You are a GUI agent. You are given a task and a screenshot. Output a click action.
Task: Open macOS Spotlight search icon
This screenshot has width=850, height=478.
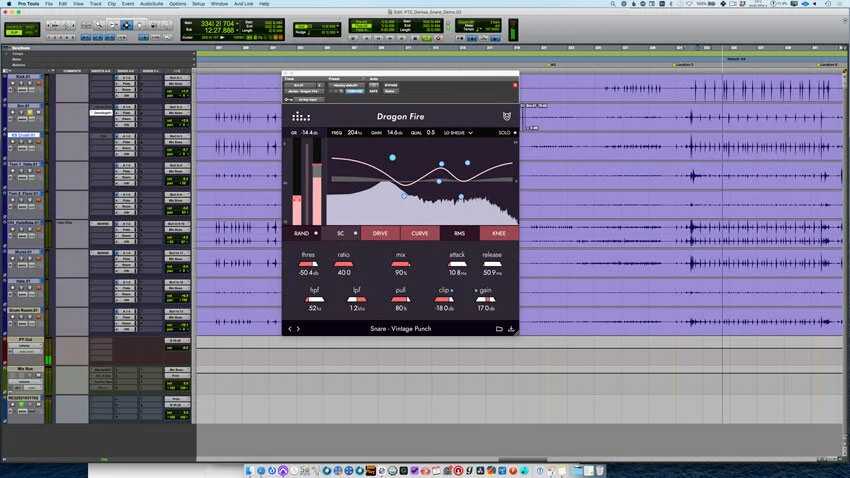pos(613,4)
